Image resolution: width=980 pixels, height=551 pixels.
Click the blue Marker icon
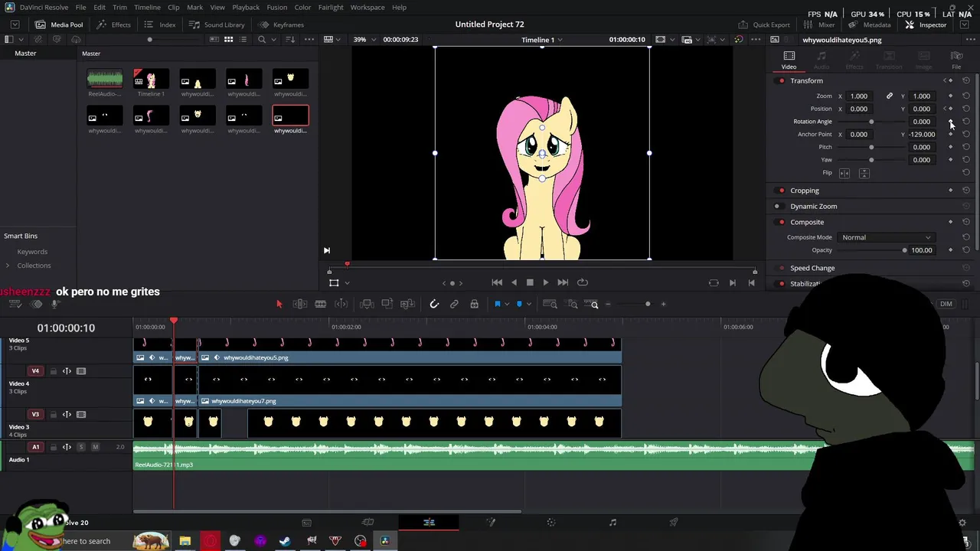[x=519, y=304]
